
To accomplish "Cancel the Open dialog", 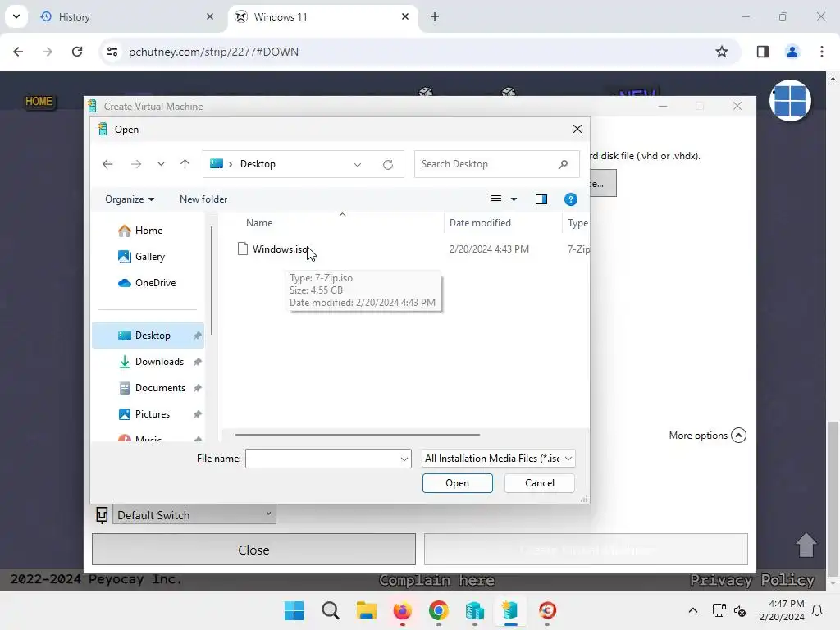I will tap(540, 483).
